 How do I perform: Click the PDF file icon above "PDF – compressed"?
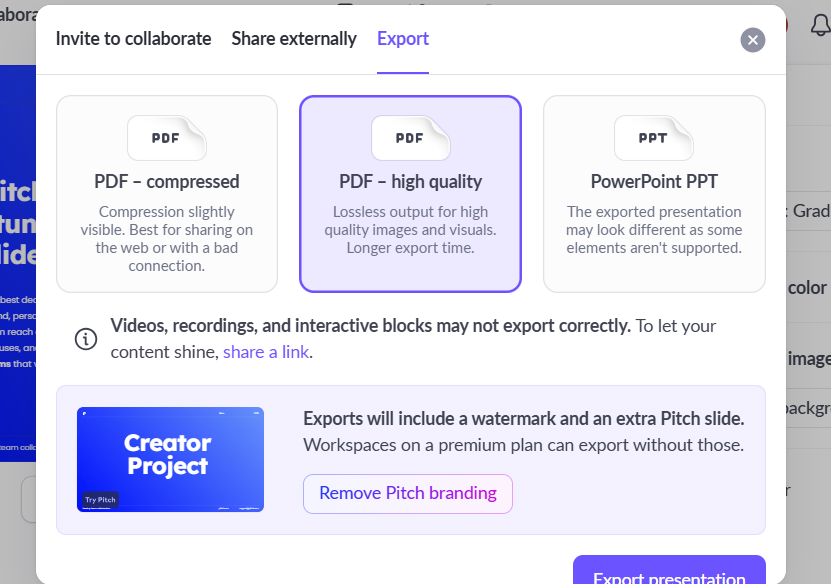tap(167, 138)
